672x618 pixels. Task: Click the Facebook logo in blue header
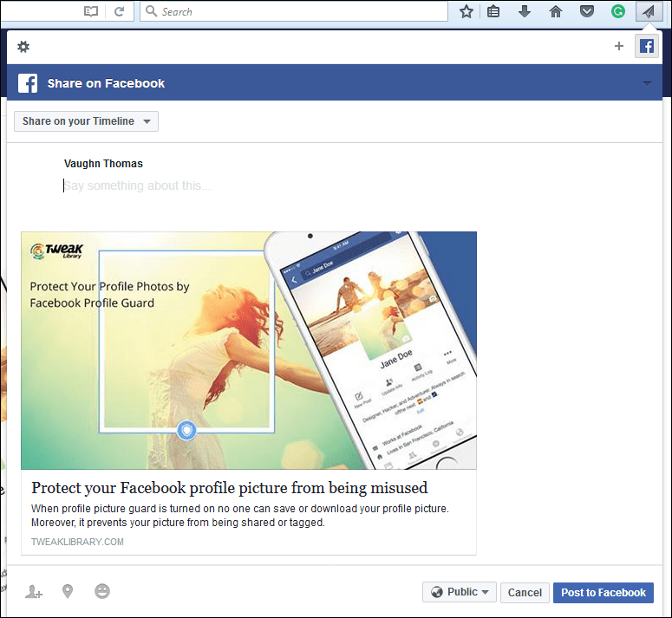28,83
